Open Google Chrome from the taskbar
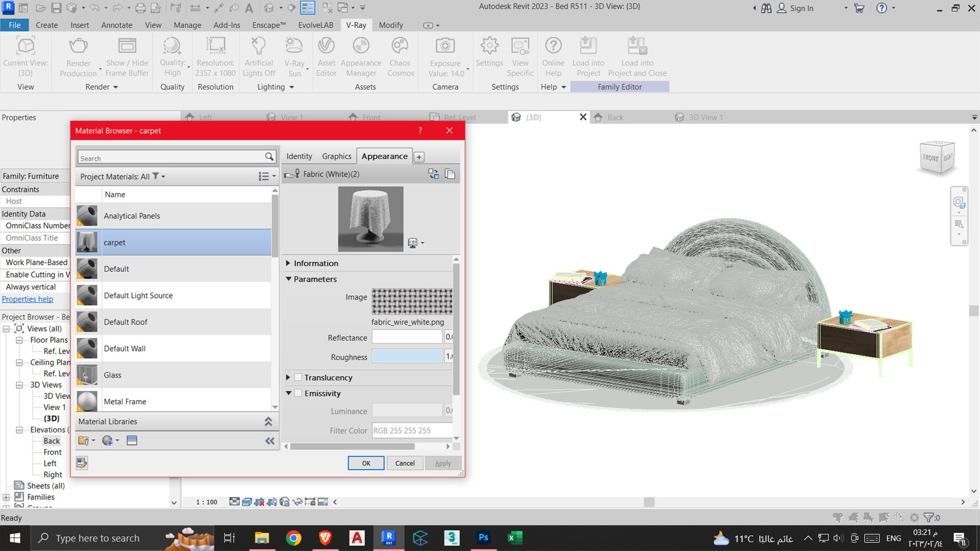Viewport: 980px width, 551px height. [x=293, y=538]
